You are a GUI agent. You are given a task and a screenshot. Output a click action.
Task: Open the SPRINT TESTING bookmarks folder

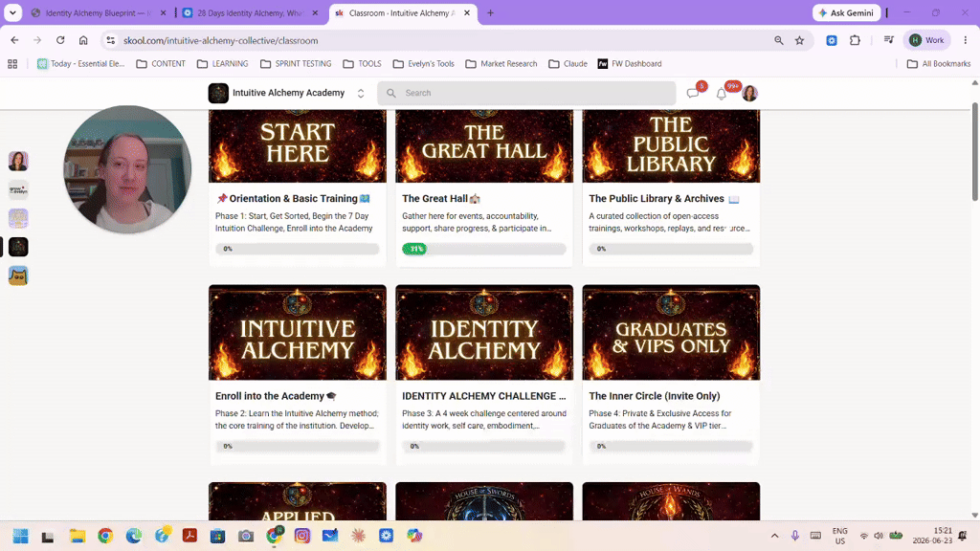point(296,64)
